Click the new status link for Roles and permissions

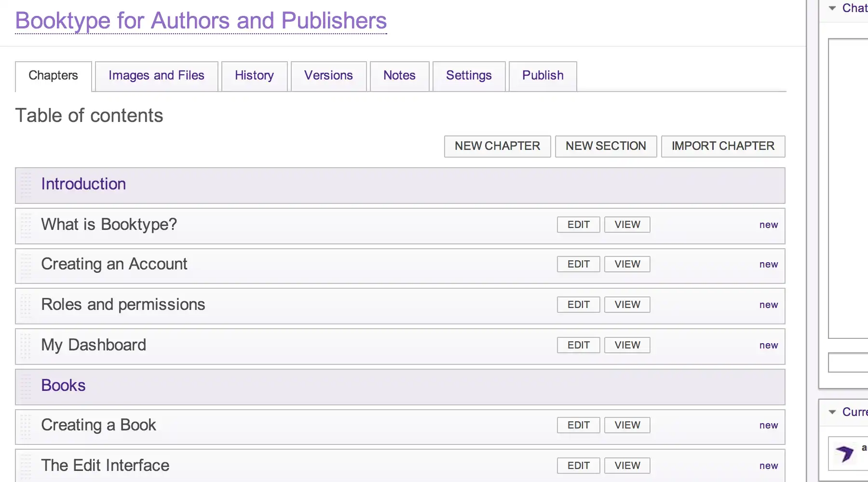(x=768, y=305)
